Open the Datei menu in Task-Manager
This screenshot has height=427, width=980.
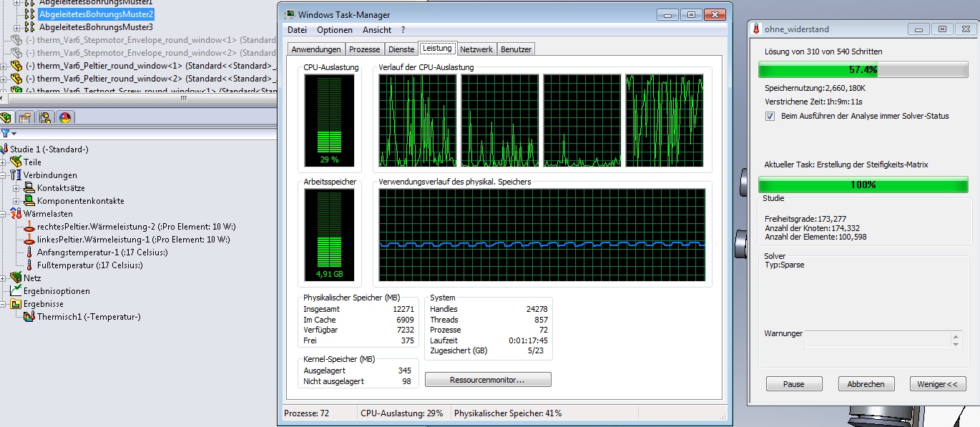[x=297, y=30]
